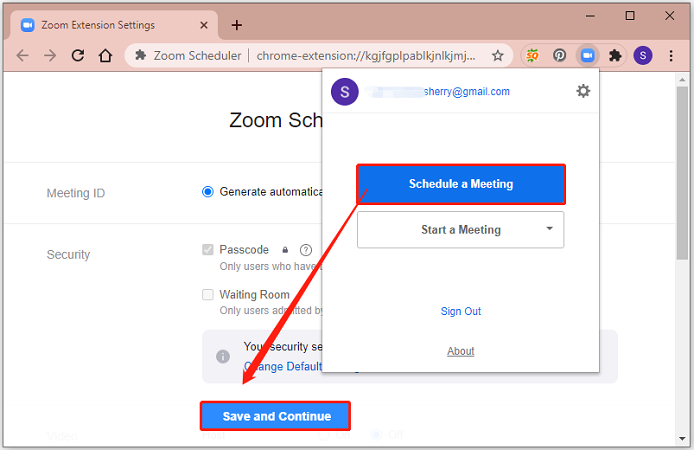694x450 pixels.
Task: Click the Meeting ID label
Action: point(76,193)
